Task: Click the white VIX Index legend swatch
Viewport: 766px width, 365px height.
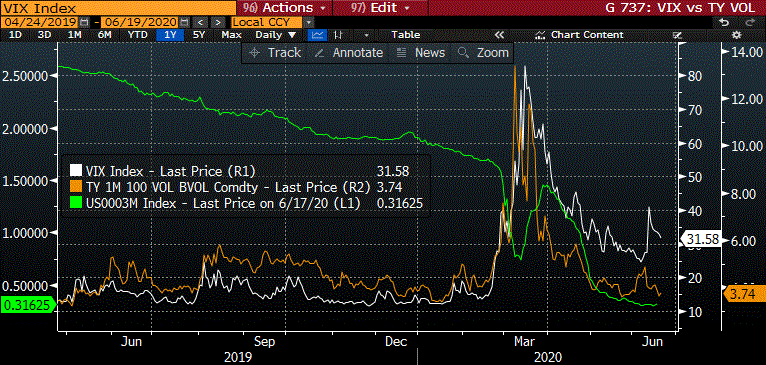Action: pos(76,170)
